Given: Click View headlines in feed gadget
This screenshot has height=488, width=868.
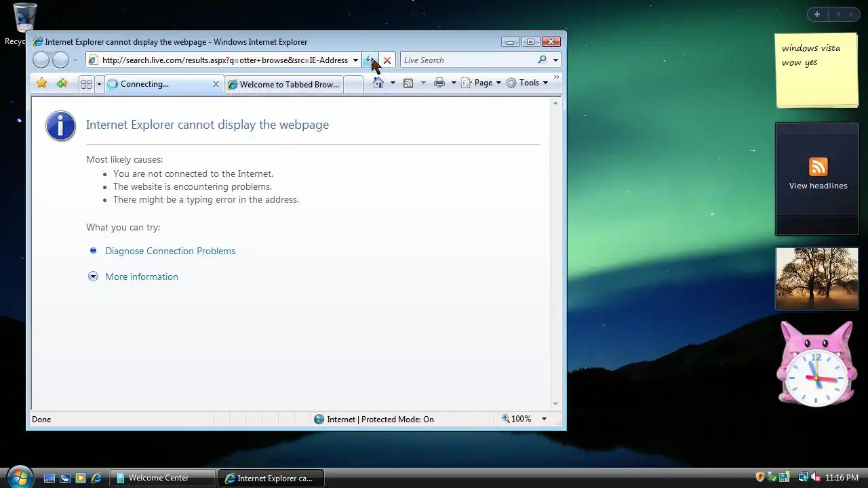Looking at the screenshot, I should pos(818,186).
